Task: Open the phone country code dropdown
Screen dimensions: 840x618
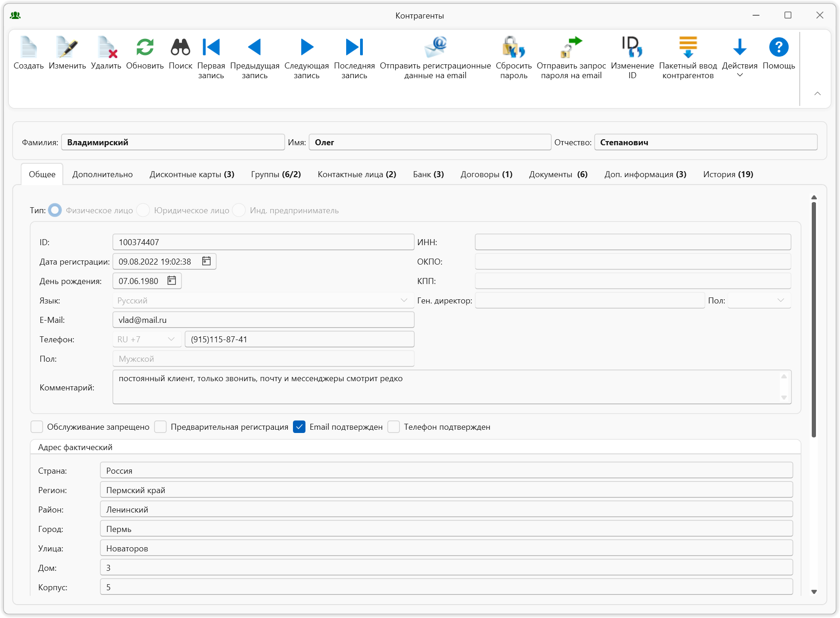Action: [x=171, y=340]
